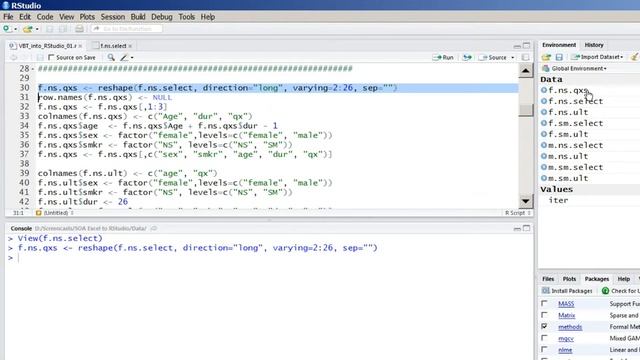Click the Save workspace disk icon in Environment pane
Image resolution: width=640 pixels, height=360 pixels.
(x=559, y=57)
